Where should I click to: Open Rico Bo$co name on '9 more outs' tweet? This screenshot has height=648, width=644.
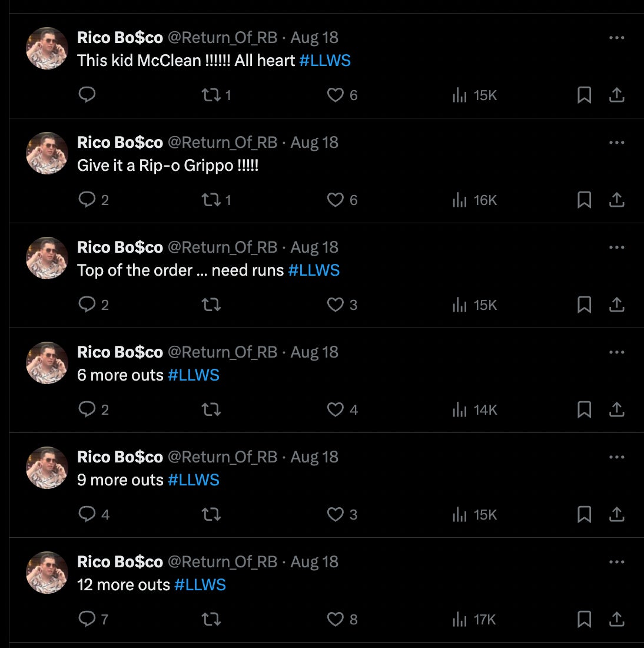pos(120,457)
